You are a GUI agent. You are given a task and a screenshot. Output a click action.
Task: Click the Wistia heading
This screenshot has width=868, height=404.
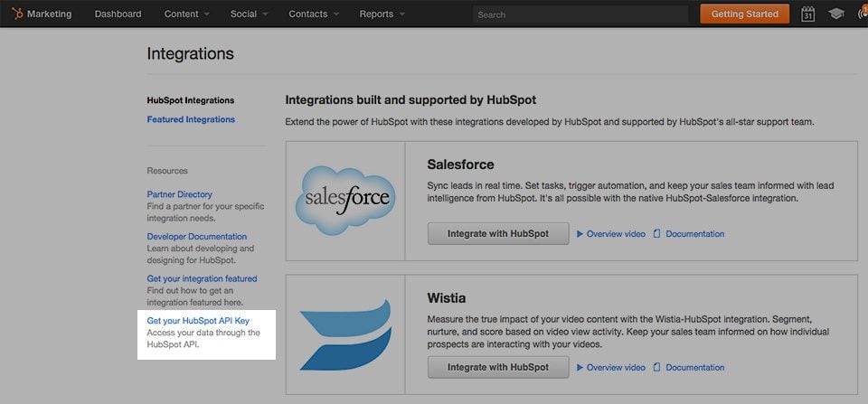tap(446, 298)
